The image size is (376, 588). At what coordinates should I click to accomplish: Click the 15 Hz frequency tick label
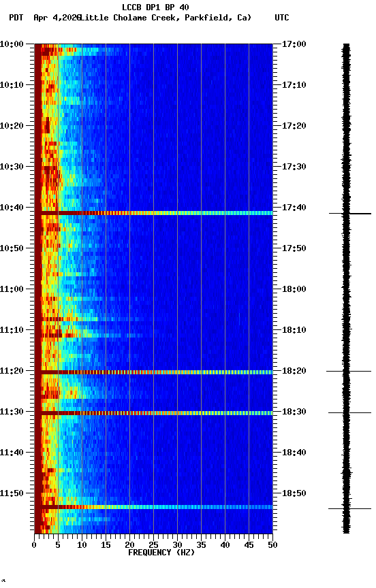(x=106, y=545)
